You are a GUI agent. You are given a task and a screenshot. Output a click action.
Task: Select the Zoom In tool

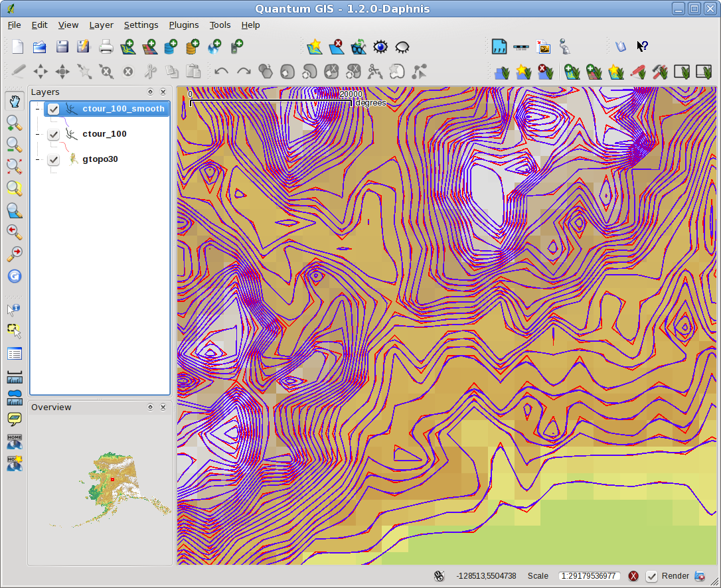coord(14,123)
